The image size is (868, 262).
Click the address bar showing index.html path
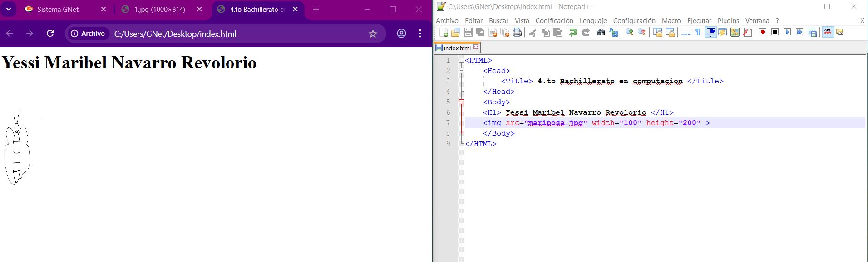pyautogui.click(x=227, y=34)
